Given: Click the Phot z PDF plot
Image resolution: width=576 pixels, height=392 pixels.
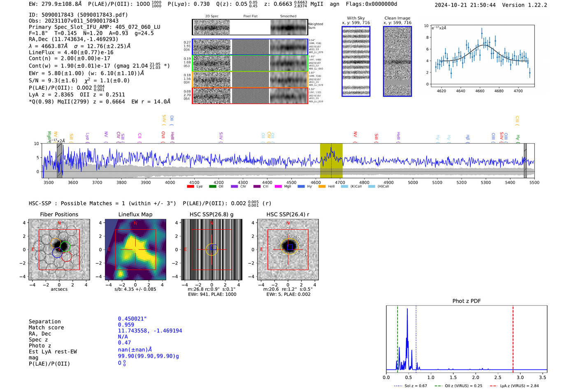Looking at the screenshot, I should [467, 339].
